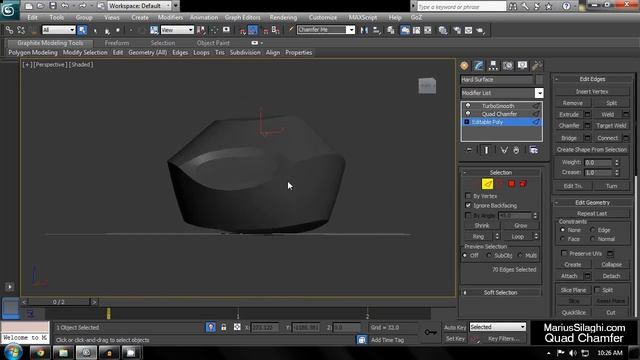
Task: Open the Polygon Modeling ribbon panel
Action: click(x=33, y=53)
